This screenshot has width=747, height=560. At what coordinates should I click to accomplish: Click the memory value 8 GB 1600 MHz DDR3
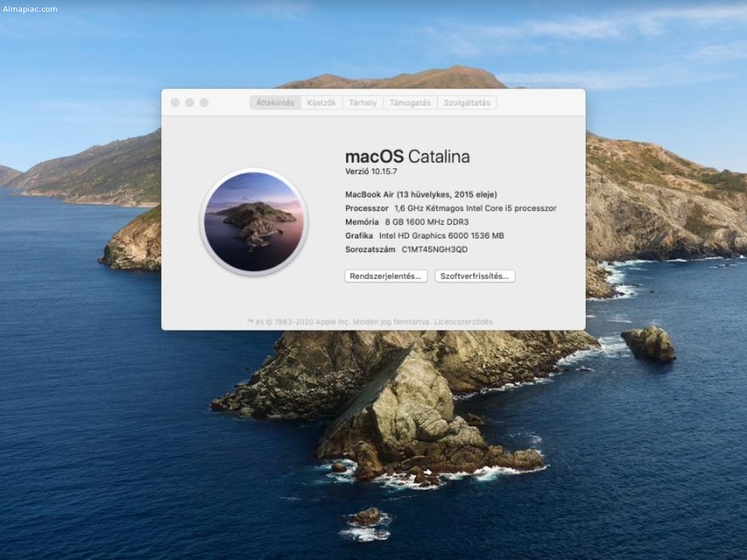(x=427, y=222)
